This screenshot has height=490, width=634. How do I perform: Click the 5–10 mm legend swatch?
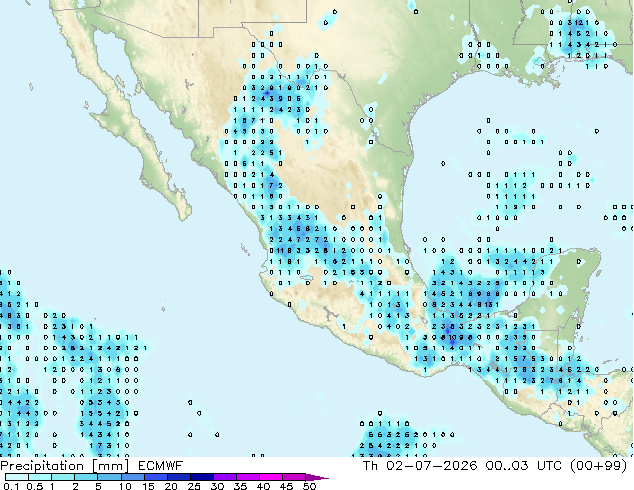[x=109, y=477]
